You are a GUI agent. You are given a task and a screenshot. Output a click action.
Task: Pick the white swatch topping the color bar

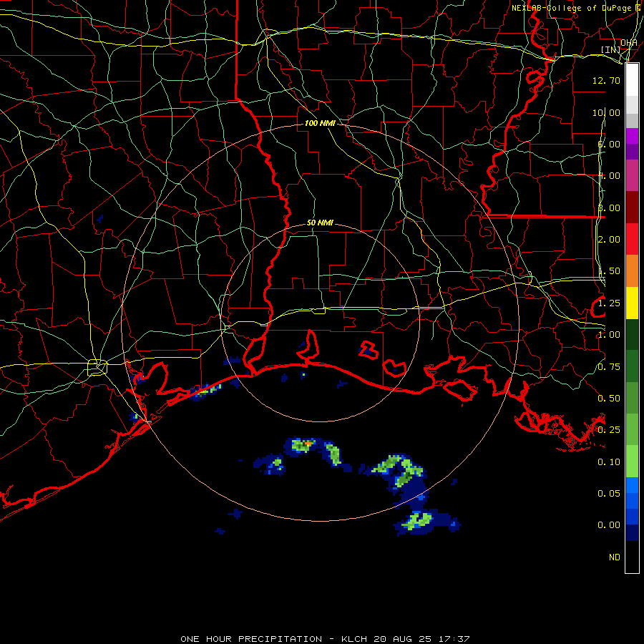tap(632, 80)
